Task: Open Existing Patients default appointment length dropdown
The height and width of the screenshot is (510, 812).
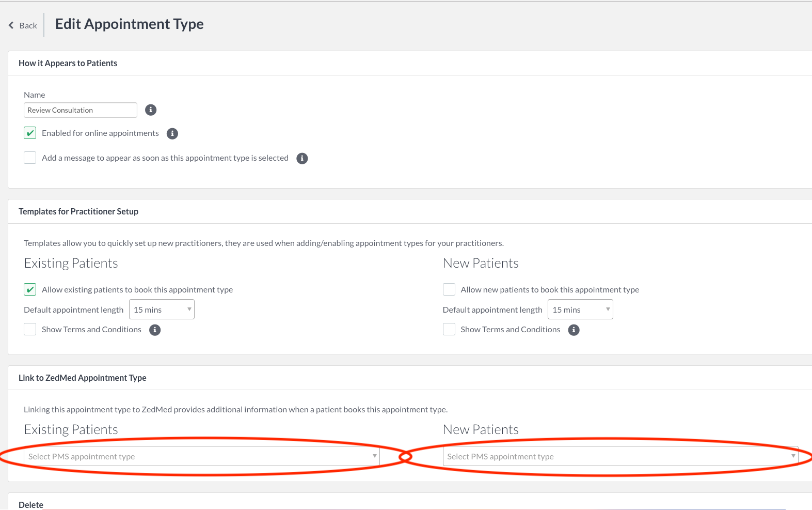Action: click(x=162, y=310)
